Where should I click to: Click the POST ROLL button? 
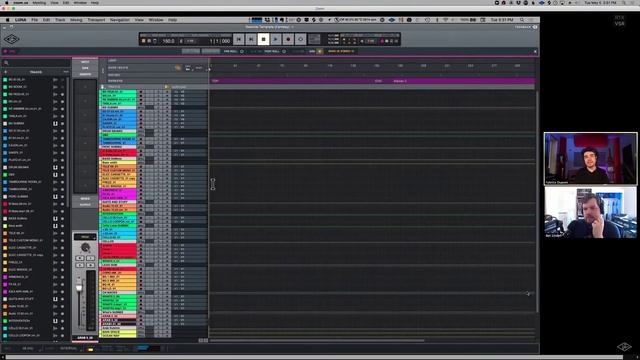coord(272,51)
